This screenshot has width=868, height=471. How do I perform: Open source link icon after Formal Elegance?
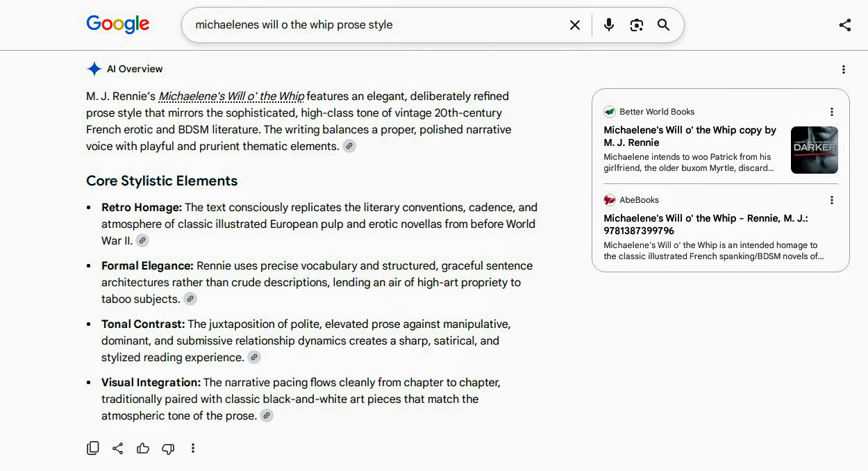click(x=190, y=299)
